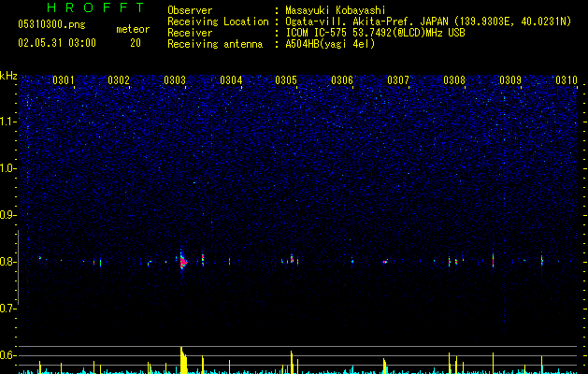This screenshot has width=588, height=374.
Task: Click the 0308 time marker
Action: click(x=454, y=80)
